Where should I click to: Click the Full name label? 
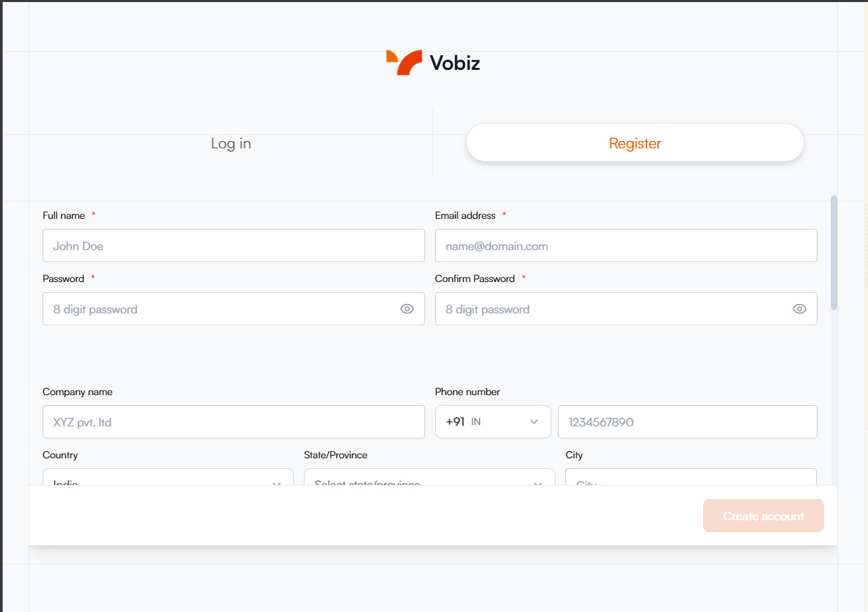coord(63,215)
